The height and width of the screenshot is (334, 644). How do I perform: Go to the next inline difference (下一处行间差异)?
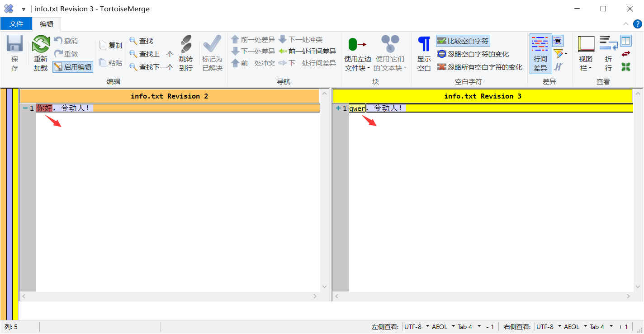[x=307, y=63]
